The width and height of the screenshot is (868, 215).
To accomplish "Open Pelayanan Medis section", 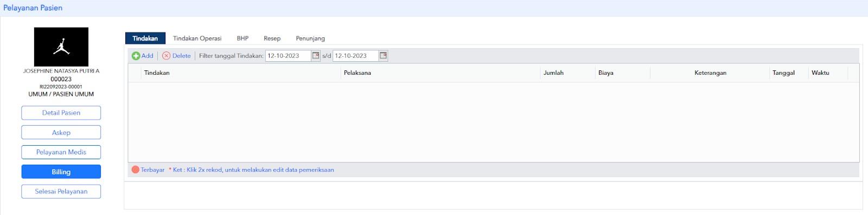I will [x=61, y=152].
